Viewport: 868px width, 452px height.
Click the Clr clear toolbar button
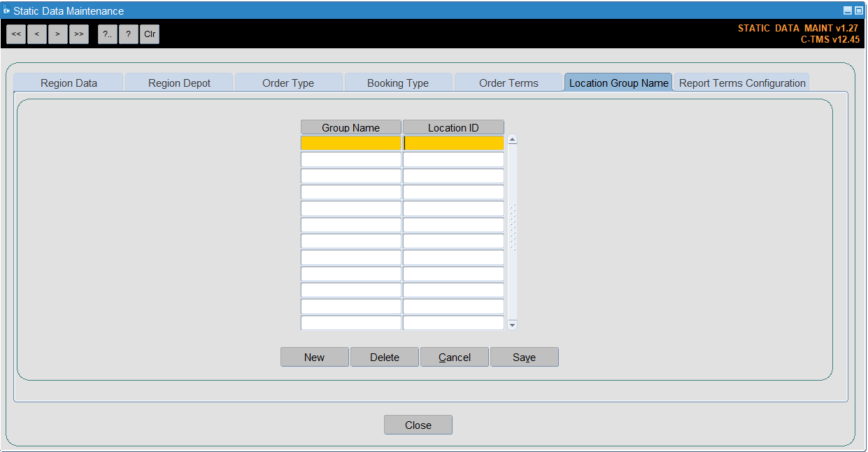[x=150, y=34]
